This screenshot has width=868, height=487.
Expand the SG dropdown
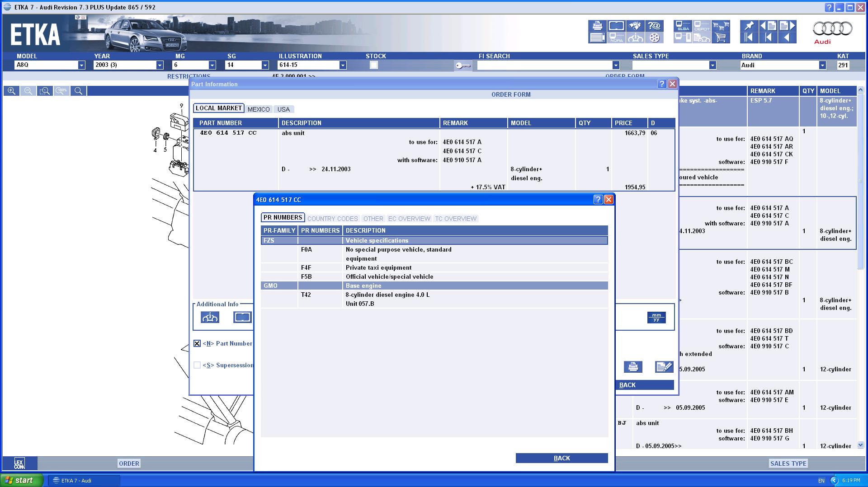tap(265, 65)
